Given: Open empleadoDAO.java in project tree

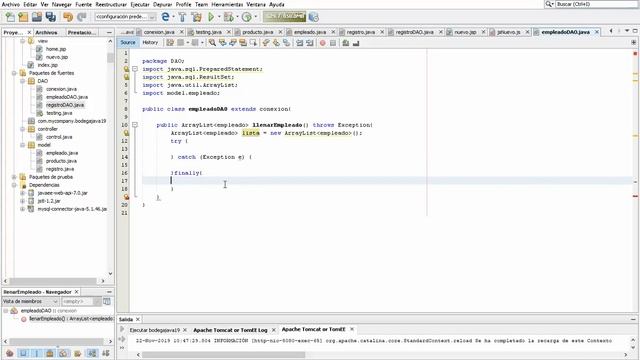Looking at the screenshot, I should (x=67, y=97).
